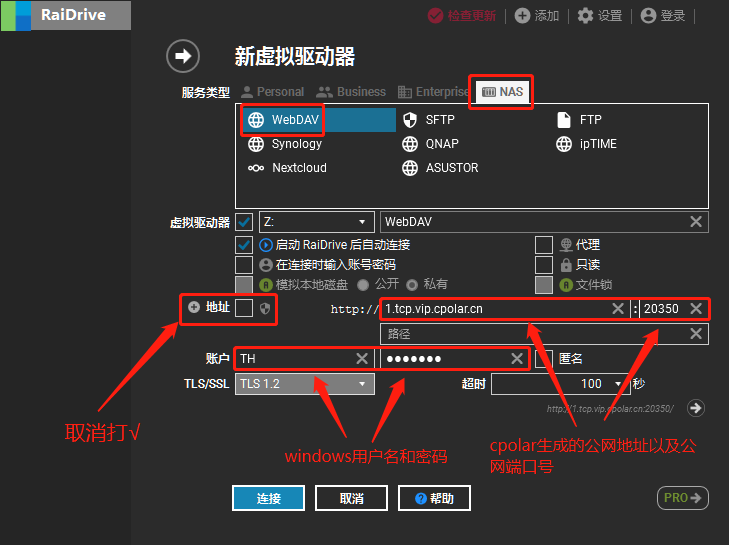Clear the password field
This screenshot has height=545, width=729.
click(517, 359)
